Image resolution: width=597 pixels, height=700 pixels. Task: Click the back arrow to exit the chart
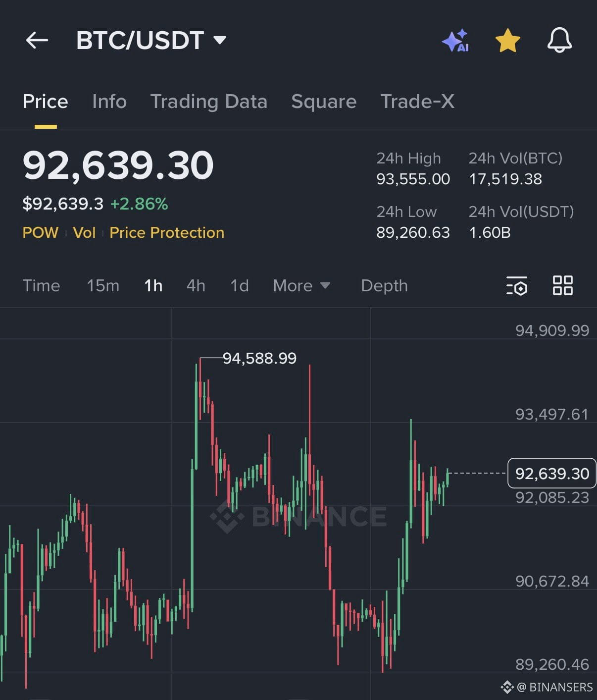(x=37, y=41)
